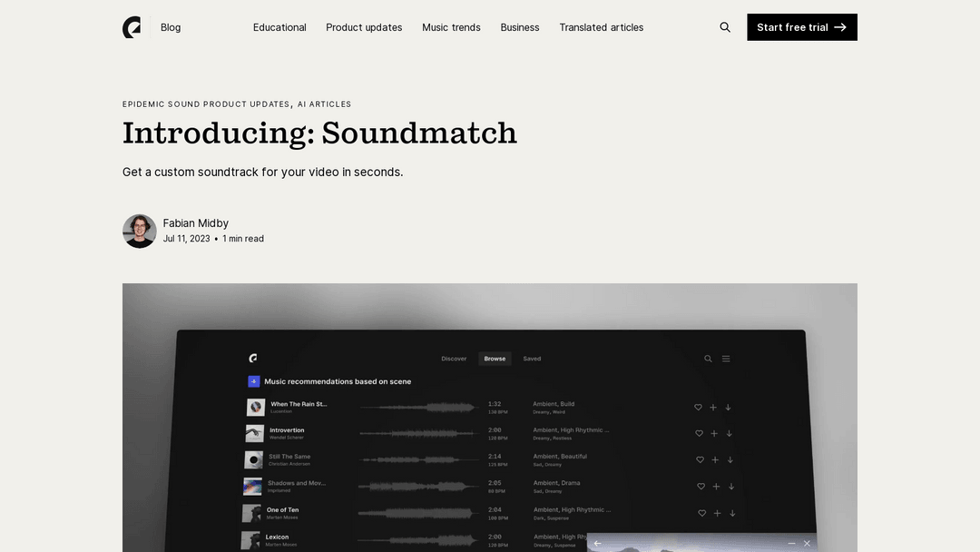Go to Product updates section
Viewport: 980px width, 552px height.
[x=364, y=27]
